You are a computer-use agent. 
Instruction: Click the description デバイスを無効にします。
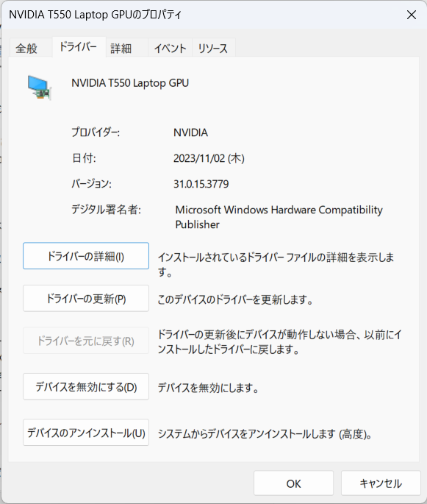pos(209,388)
